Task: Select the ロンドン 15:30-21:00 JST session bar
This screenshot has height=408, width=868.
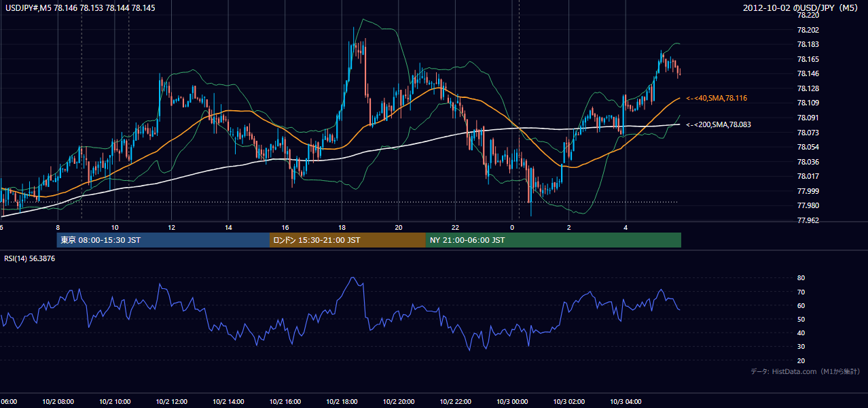Action: (x=348, y=240)
